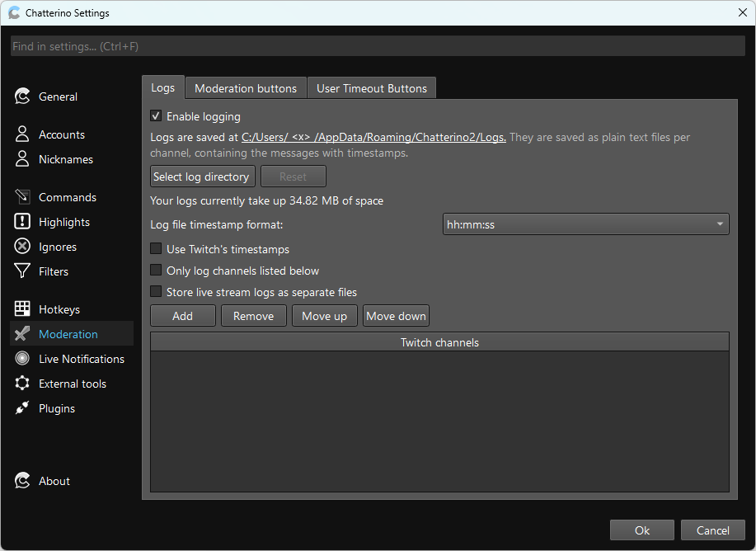756x551 pixels.
Task: Click the Accounts label in sidebar
Action: (62, 134)
